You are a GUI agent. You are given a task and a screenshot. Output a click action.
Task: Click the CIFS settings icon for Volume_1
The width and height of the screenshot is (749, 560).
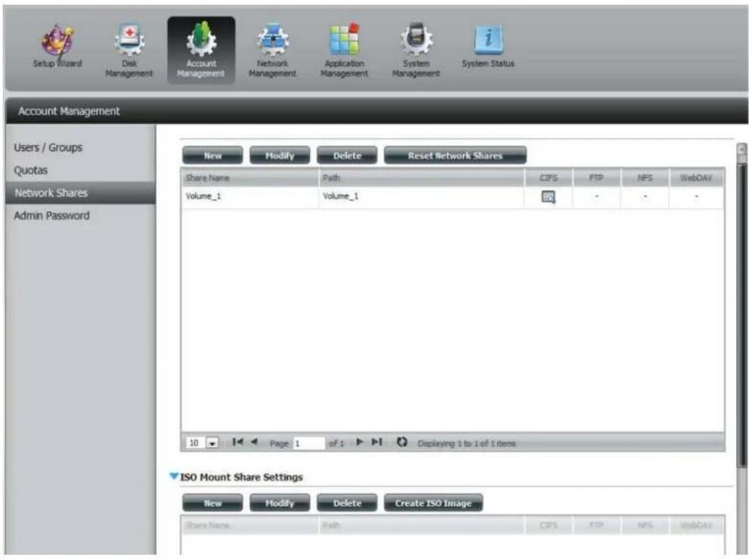point(548,197)
